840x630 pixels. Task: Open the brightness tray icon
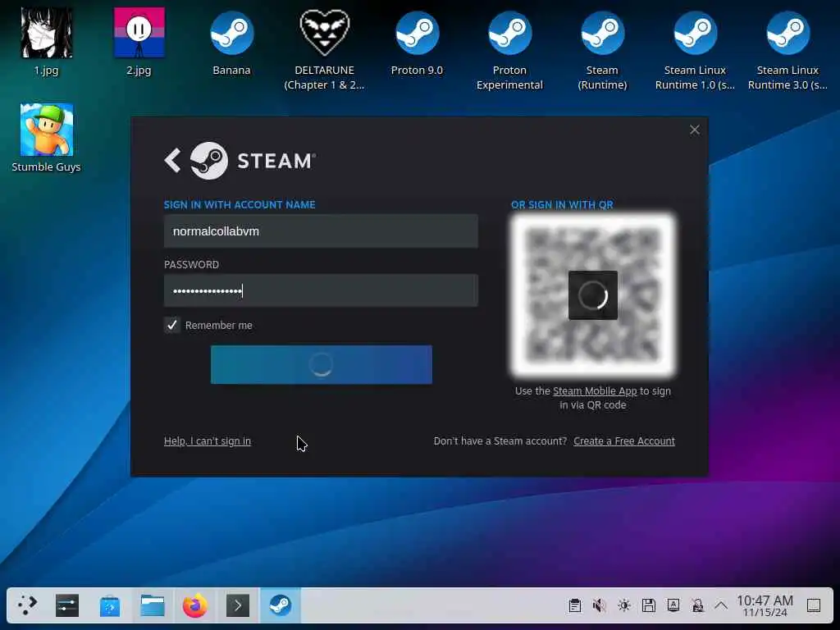[624, 606]
